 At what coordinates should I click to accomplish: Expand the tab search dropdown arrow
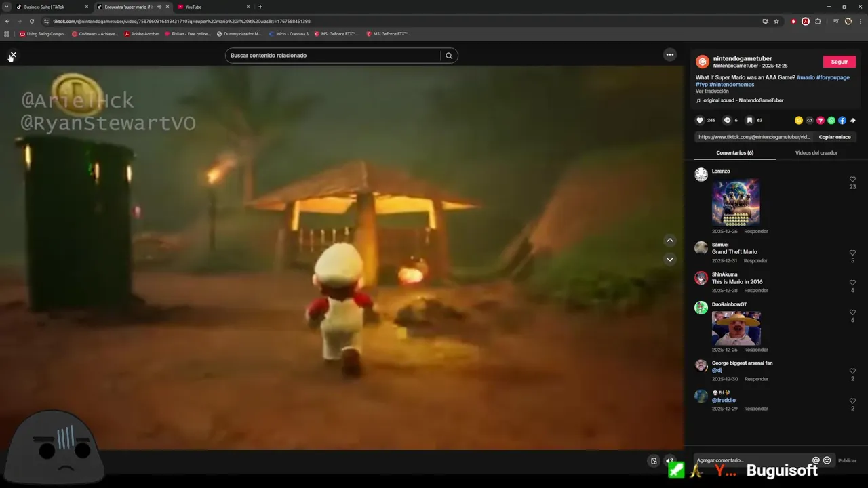coord(6,7)
